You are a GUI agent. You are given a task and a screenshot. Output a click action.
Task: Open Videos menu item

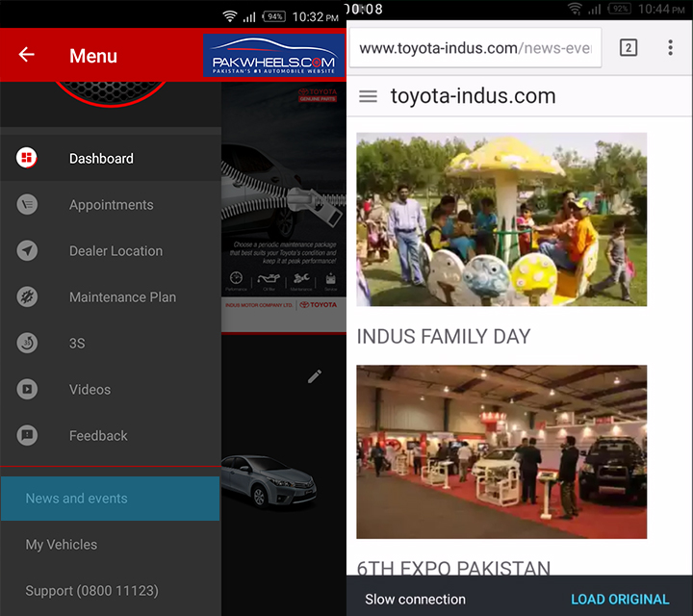point(111,389)
